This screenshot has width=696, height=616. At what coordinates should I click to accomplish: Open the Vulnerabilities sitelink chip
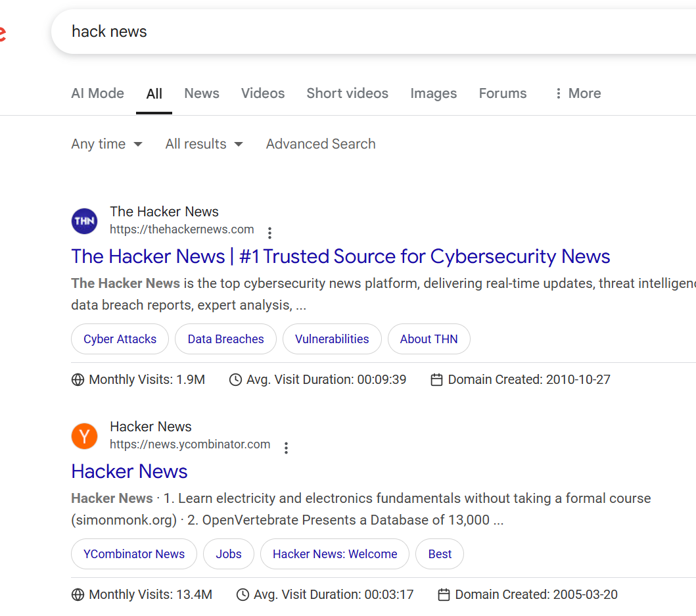click(332, 339)
